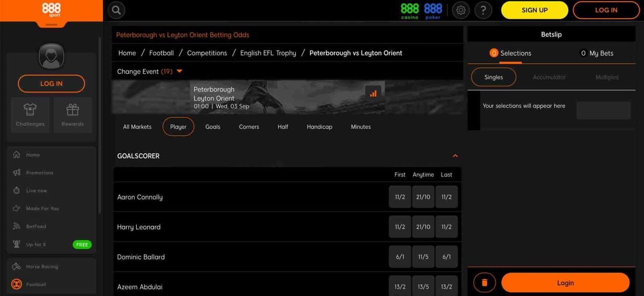This screenshot has height=296, width=644.
Task: Switch to My Bets tab
Action: coord(597,53)
